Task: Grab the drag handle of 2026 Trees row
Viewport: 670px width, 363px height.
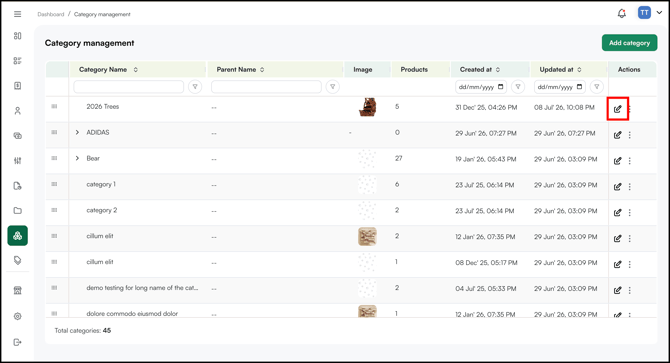Action: point(54,106)
